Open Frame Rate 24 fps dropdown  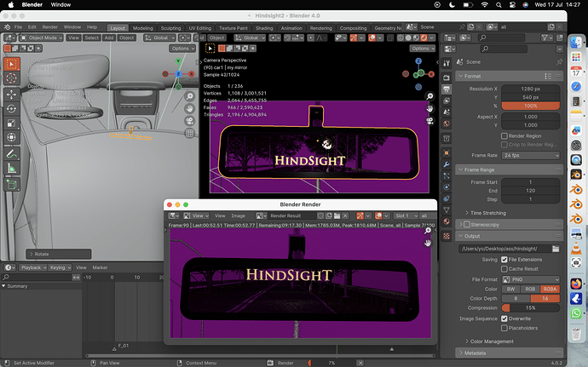pyautogui.click(x=531, y=155)
